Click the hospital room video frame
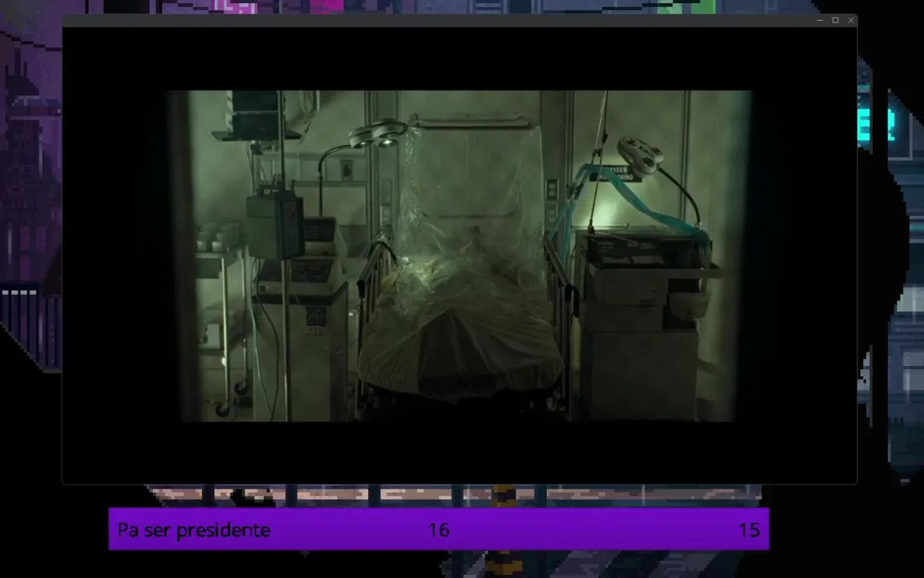This screenshot has height=578, width=924. tap(460, 255)
